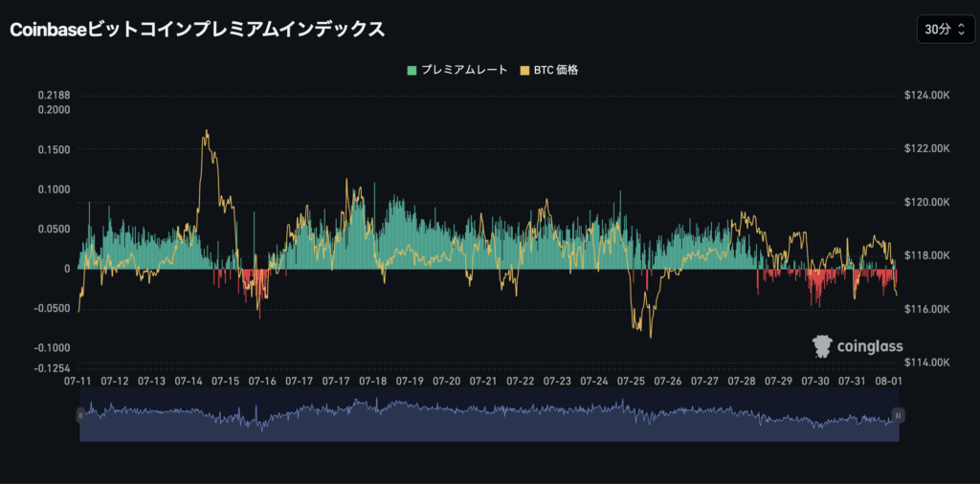Click the $120.00K price axis label
The image size is (980, 484).
pyautogui.click(x=926, y=203)
